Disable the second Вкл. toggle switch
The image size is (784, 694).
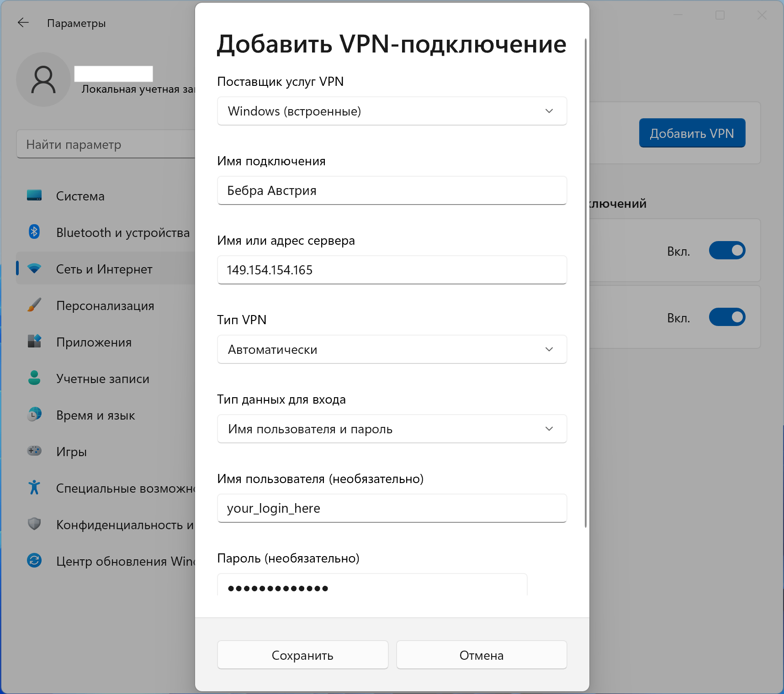(726, 317)
